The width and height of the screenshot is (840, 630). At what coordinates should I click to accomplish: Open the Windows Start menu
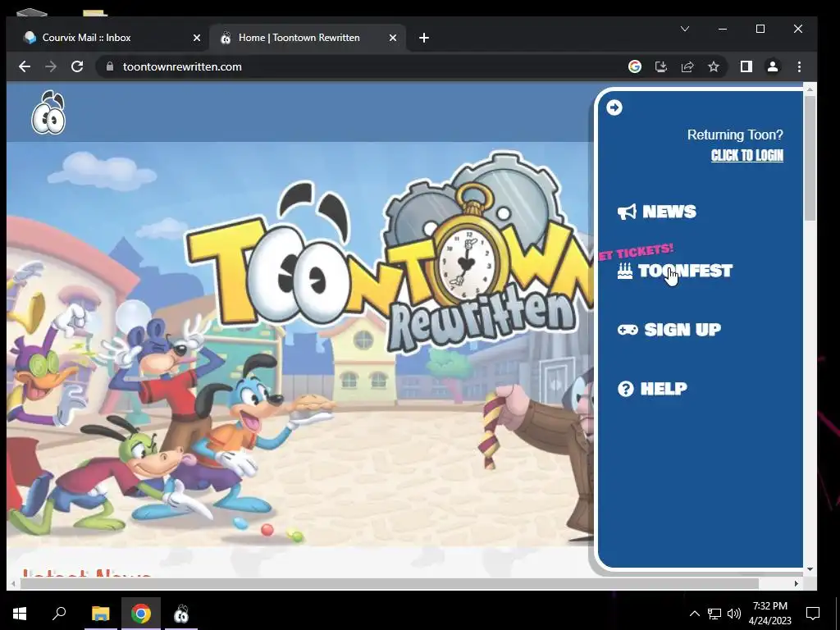(x=20, y=614)
